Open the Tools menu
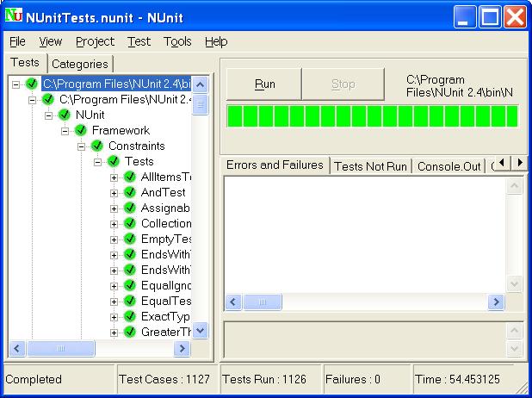 point(177,41)
